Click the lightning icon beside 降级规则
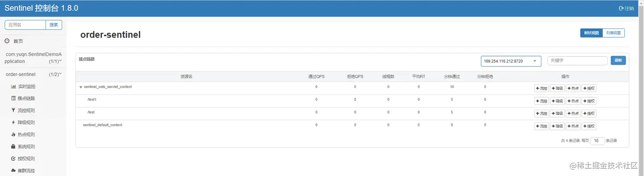This screenshot has height=176, width=644. click(13, 122)
